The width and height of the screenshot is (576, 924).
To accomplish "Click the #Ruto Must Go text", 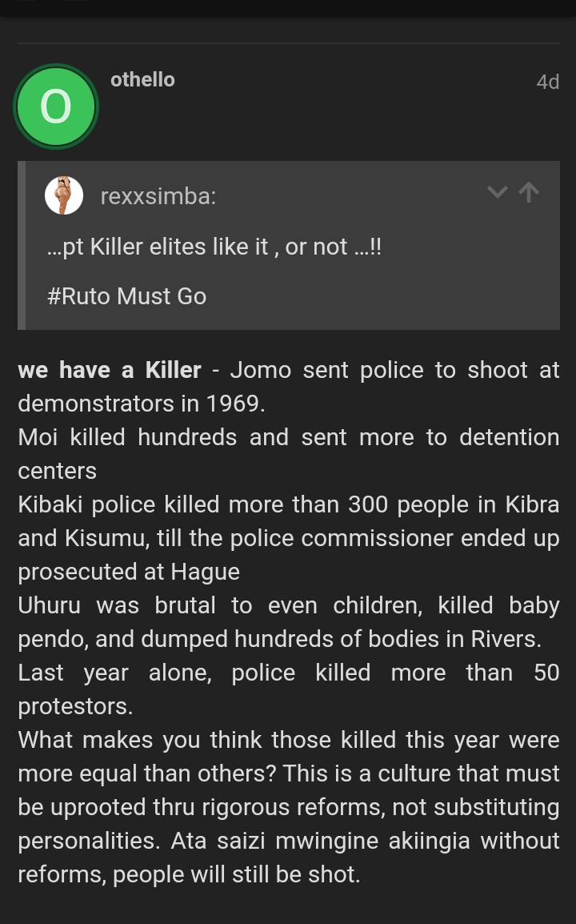I will coord(126,296).
